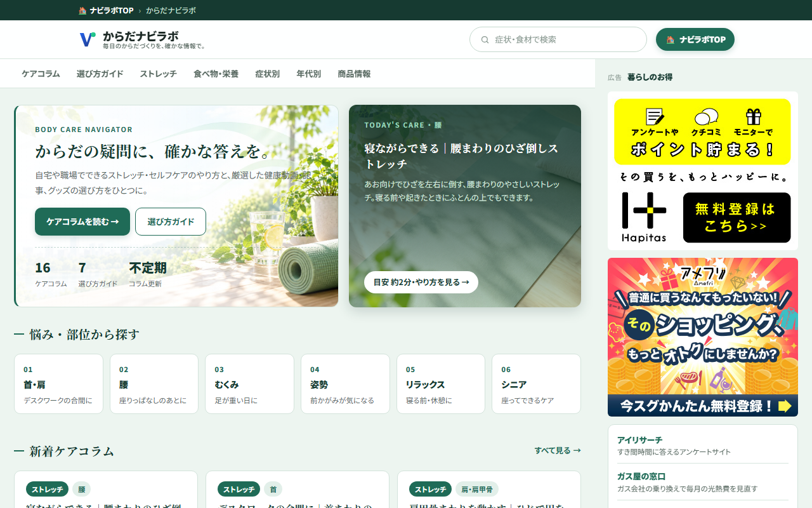Select the 食べ物・栄養 navigation item

pos(216,74)
